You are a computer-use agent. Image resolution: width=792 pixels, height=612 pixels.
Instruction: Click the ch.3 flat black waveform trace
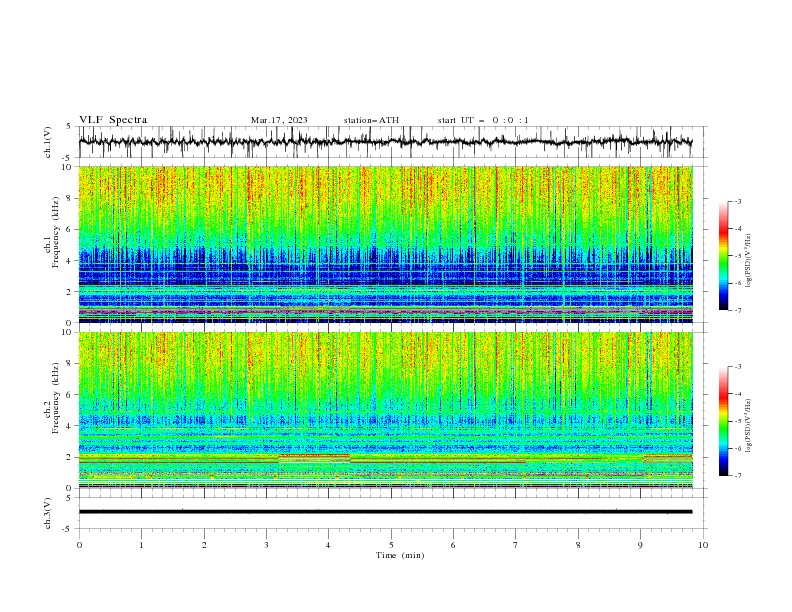click(385, 512)
